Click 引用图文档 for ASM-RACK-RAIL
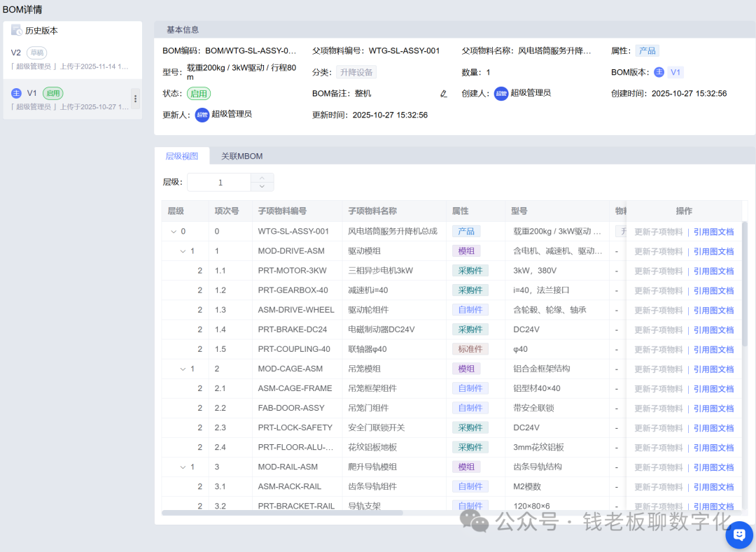This screenshot has width=756, height=552. [713, 487]
